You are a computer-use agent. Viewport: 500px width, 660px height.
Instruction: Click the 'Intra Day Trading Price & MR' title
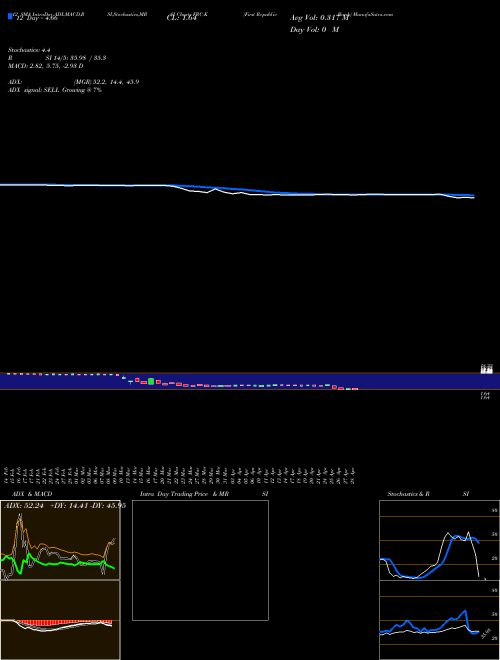[x=184, y=494]
